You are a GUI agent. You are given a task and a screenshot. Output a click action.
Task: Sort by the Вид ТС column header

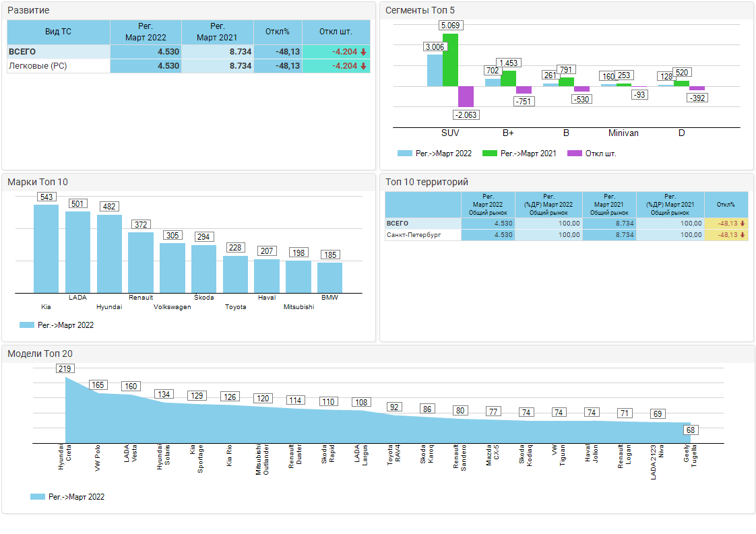click(58, 32)
